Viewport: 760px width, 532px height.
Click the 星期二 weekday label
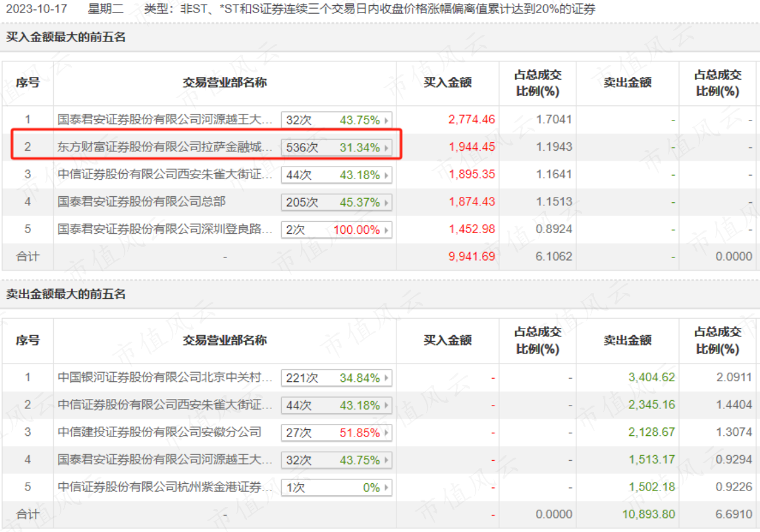coord(105,9)
